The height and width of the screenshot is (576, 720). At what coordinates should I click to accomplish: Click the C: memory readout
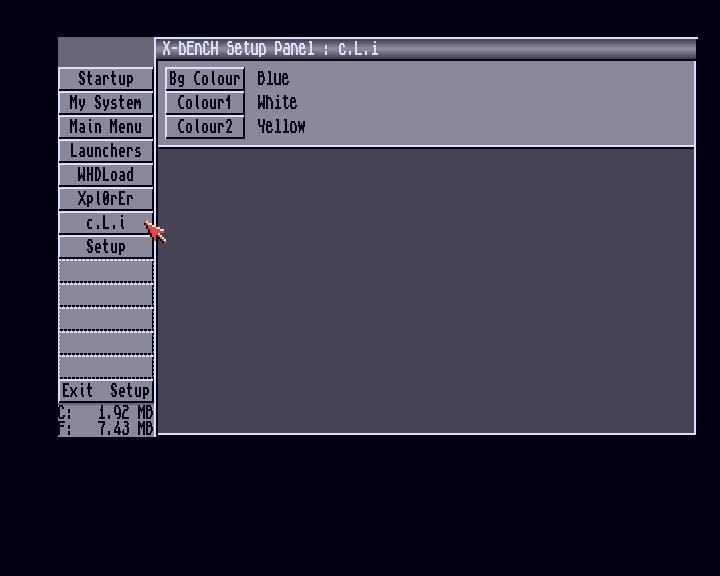[106, 412]
